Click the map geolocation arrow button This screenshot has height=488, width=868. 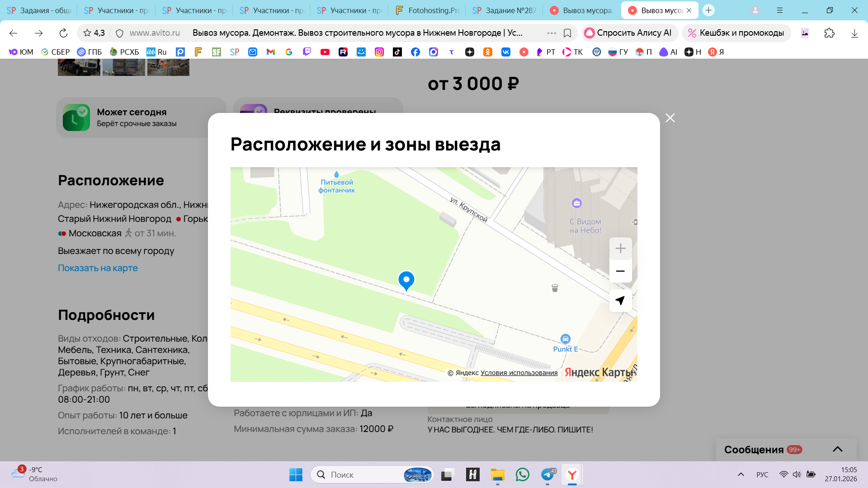(x=620, y=300)
